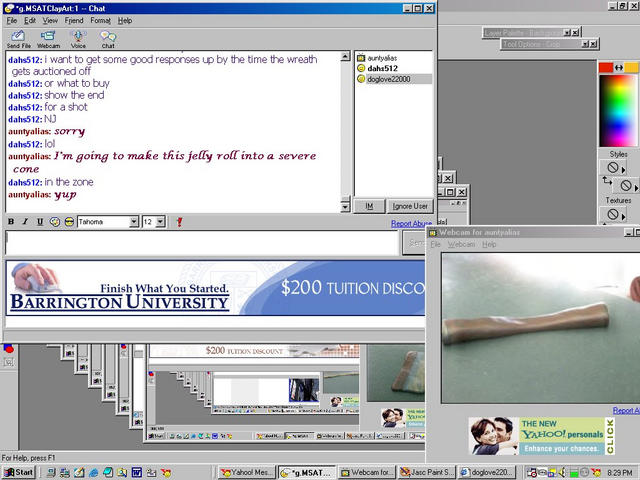Click the webcam video of the clay roll

coord(540,328)
